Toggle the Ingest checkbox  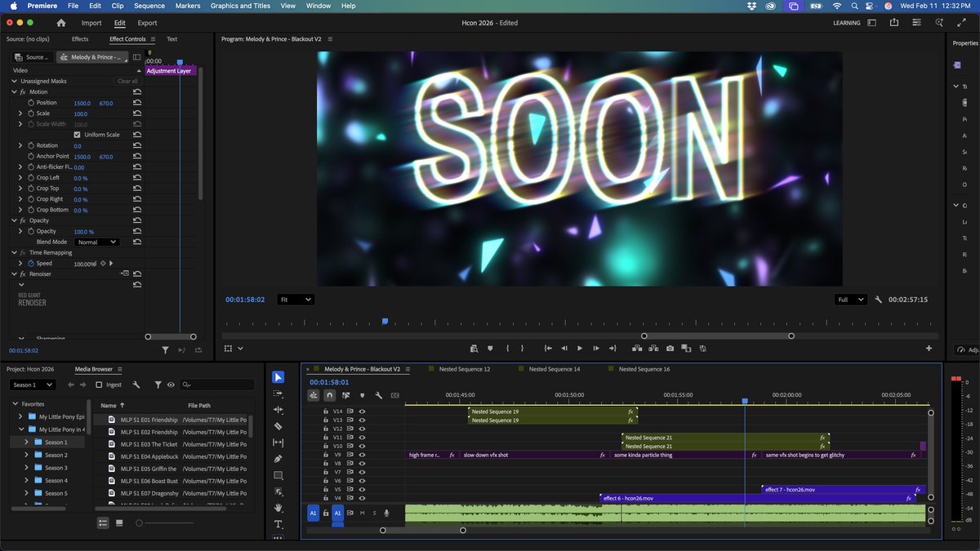point(99,384)
